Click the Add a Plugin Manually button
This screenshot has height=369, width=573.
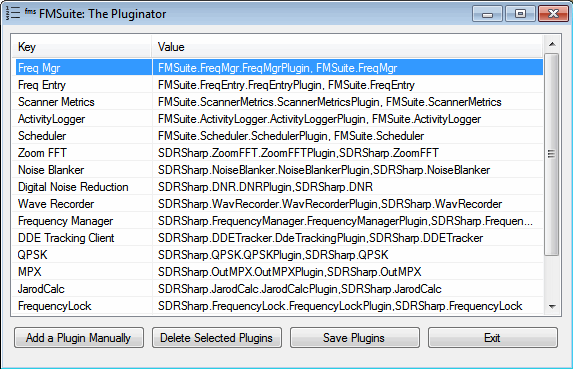click(79, 338)
